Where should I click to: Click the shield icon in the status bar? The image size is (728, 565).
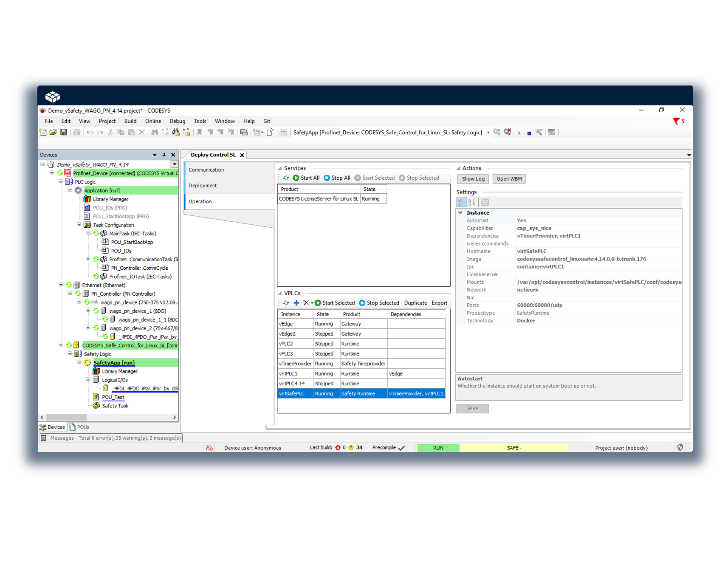click(680, 447)
